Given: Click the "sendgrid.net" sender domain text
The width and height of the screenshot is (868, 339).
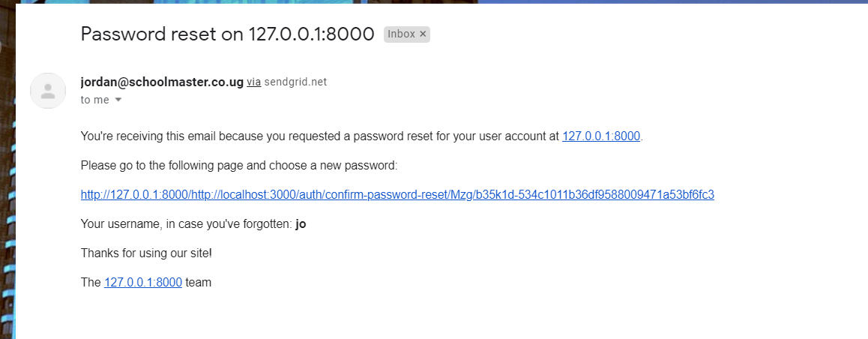Looking at the screenshot, I should click(x=295, y=82).
